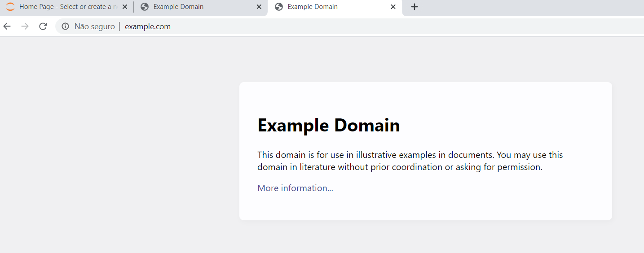
Task: Click the forward navigation arrow
Action: point(25,26)
